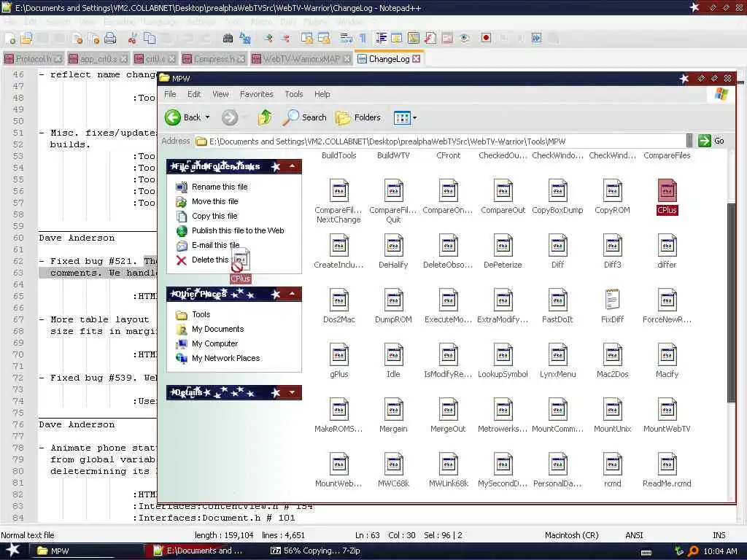Switch to the app_crt0.s tab
This screenshot has height=560, width=747.
[98, 58]
